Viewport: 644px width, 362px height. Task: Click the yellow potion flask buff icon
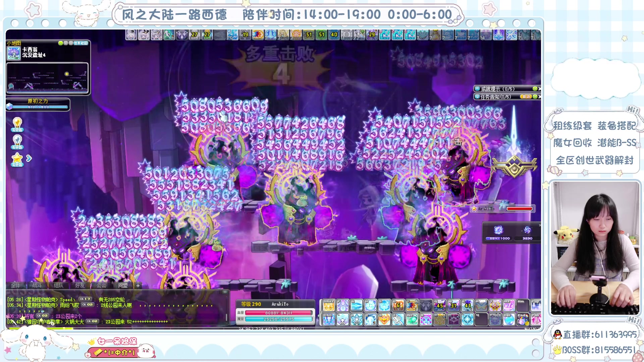pyautogui.click(x=435, y=35)
